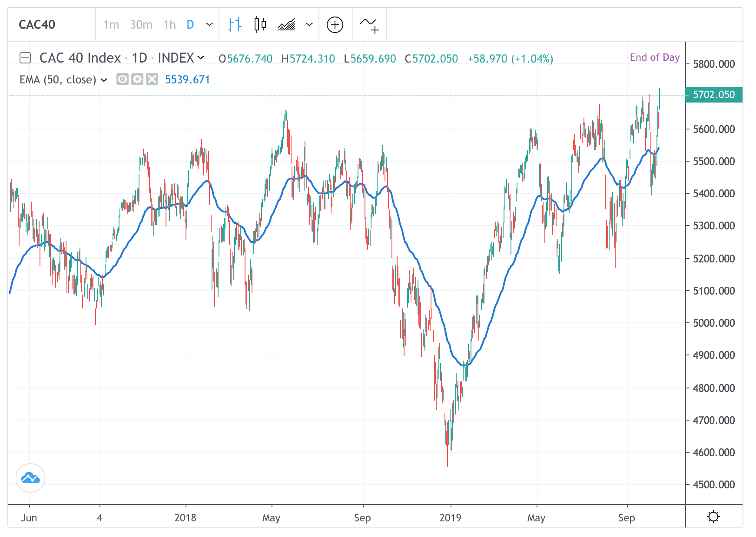Select the area chart style icon
This screenshot has height=537, width=756.
coord(286,25)
